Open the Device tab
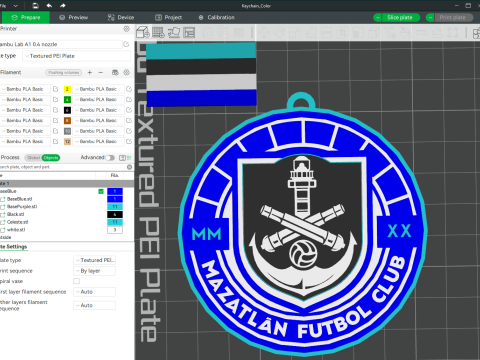480x360 pixels. [x=121, y=17]
